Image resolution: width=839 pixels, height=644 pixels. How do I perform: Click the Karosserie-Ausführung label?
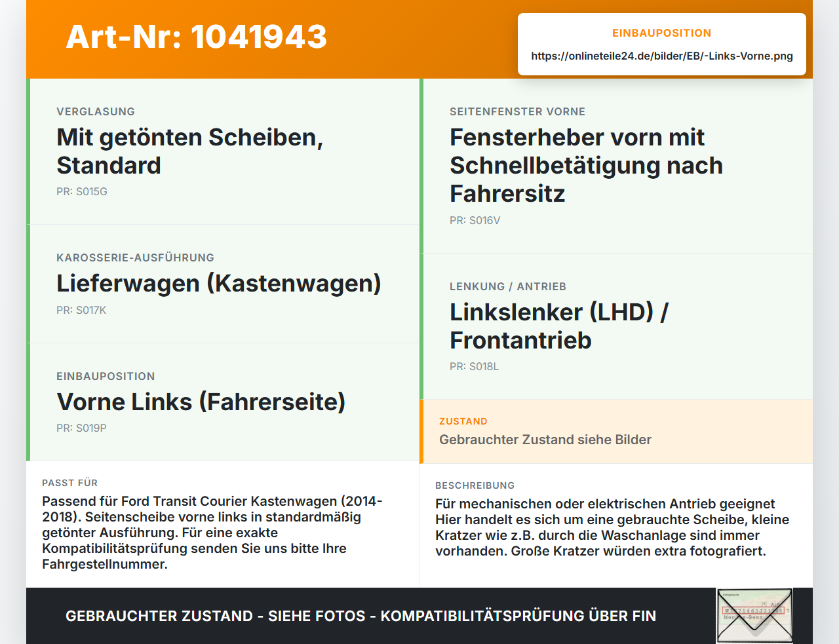click(x=135, y=258)
